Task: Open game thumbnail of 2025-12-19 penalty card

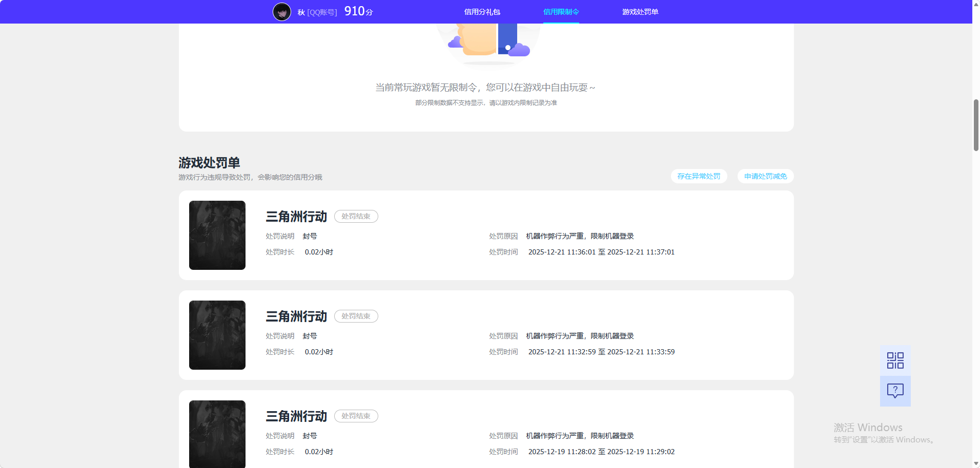Action: (x=217, y=434)
